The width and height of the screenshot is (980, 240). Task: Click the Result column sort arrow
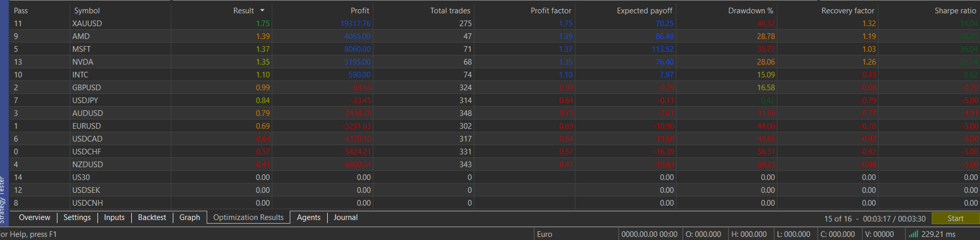coord(263,10)
